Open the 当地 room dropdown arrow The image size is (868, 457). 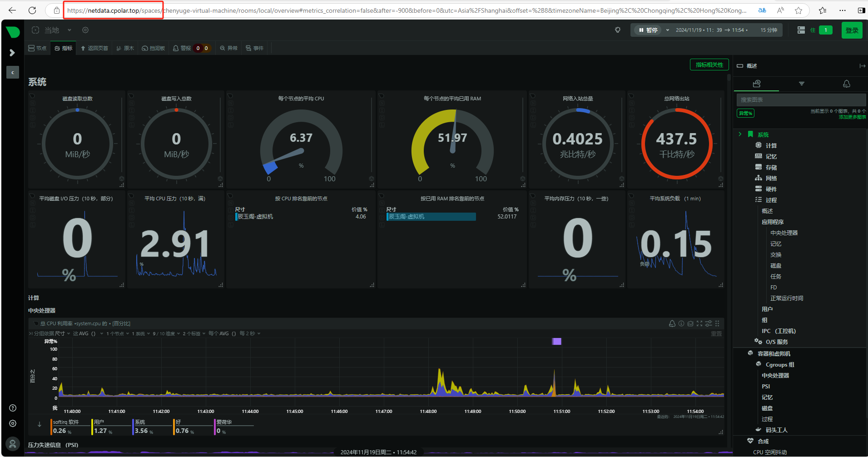click(x=69, y=30)
